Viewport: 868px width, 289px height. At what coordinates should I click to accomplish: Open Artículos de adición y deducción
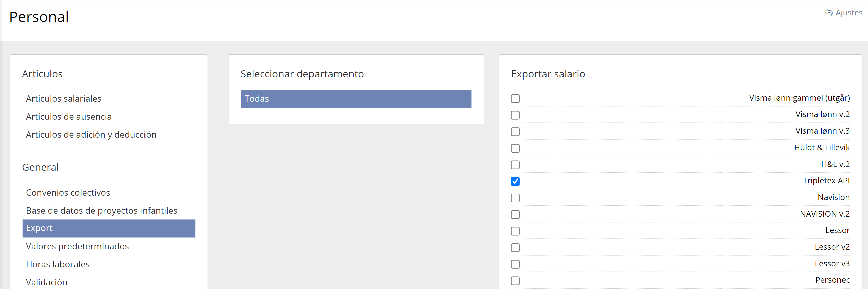point(91,135)
